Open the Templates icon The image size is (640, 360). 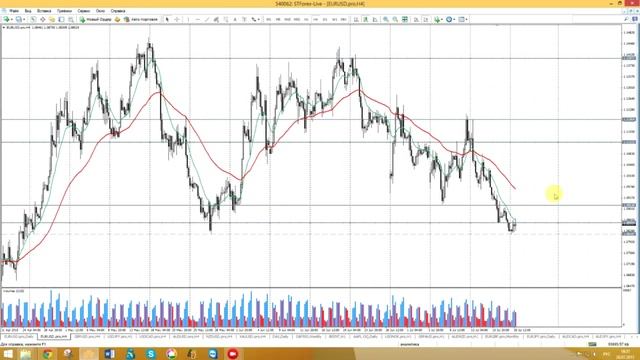click(x=461, y=19)
